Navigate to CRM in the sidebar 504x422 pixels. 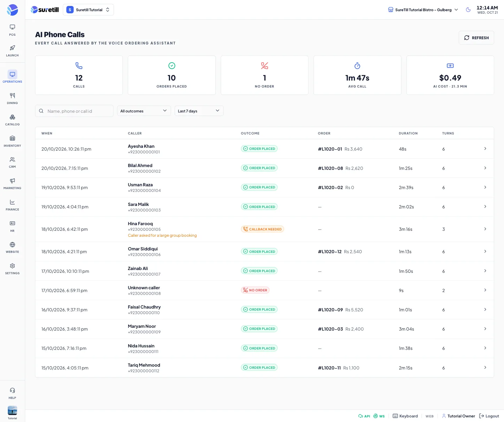point(12,162)
